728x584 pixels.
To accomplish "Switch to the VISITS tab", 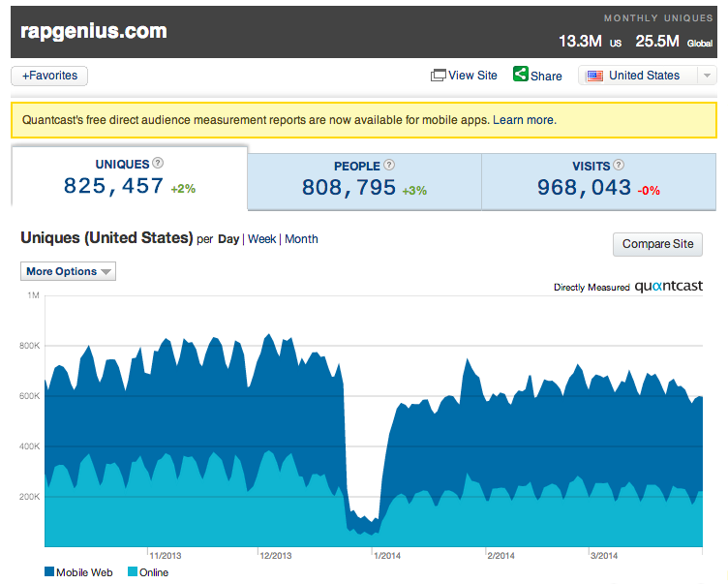I will coord(599,182).
